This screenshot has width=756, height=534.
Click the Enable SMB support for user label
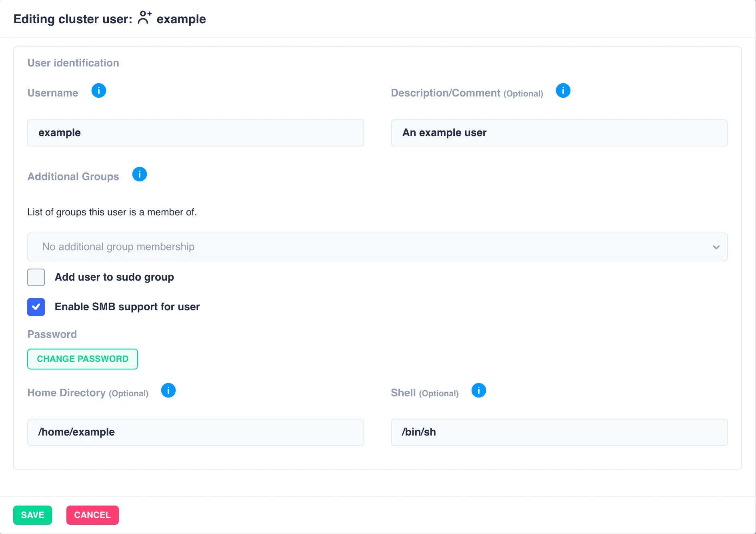point(127,307)
